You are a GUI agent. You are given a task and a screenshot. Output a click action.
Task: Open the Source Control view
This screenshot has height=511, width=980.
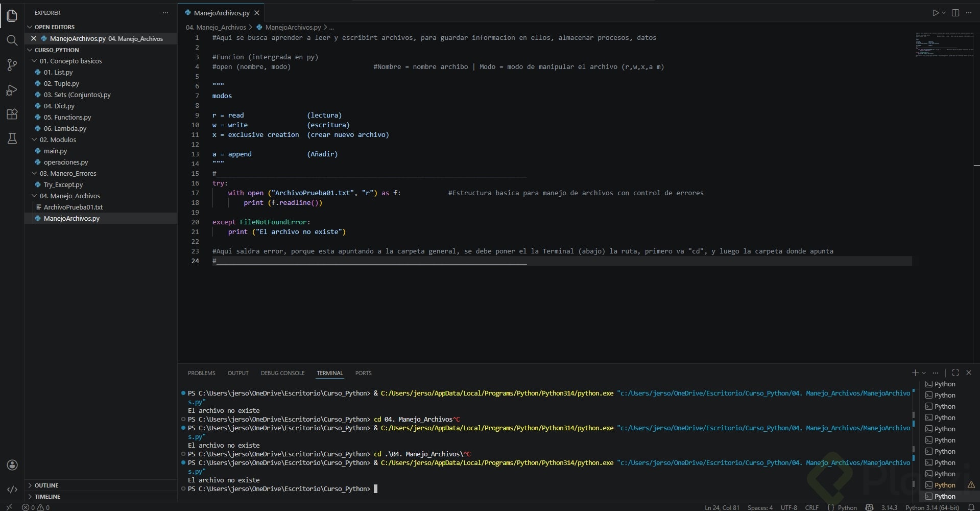12,65
